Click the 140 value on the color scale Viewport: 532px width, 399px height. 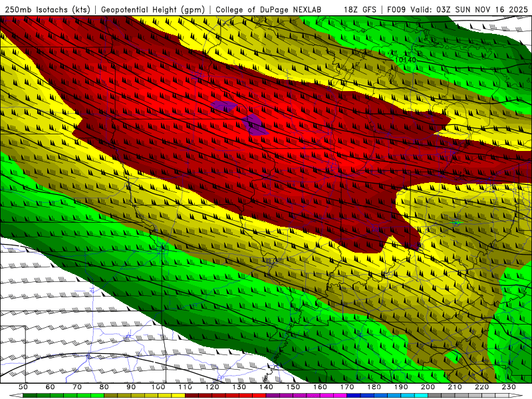[266, 387]
